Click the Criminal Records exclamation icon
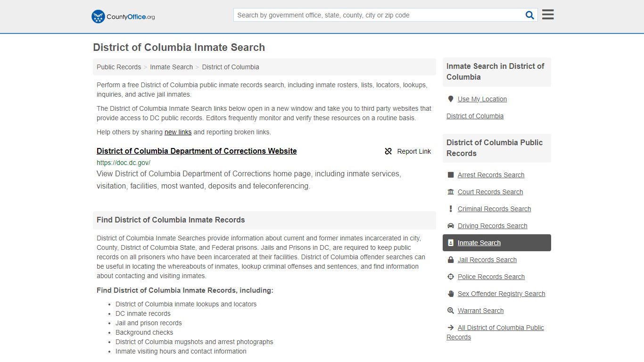 pos(451,209)
